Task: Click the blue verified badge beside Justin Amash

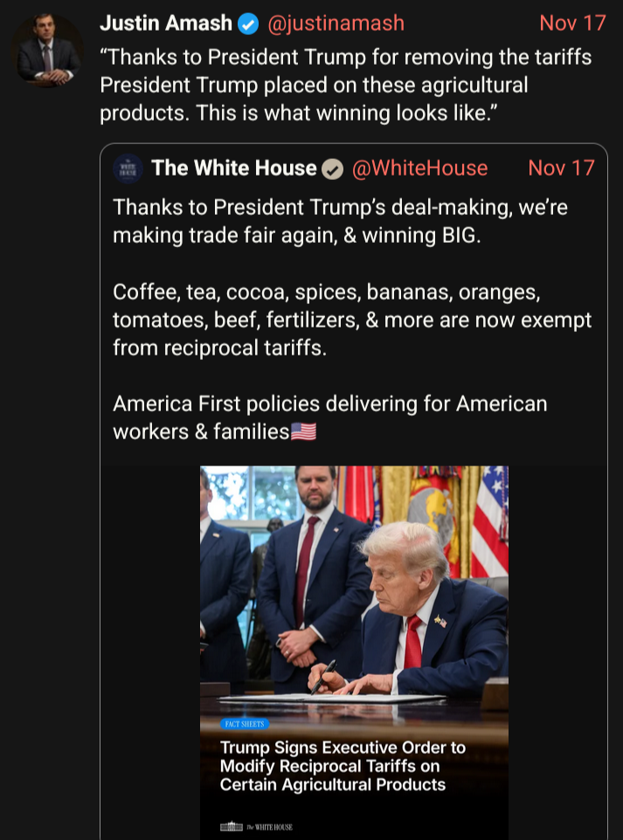Action: click(248, 24)
